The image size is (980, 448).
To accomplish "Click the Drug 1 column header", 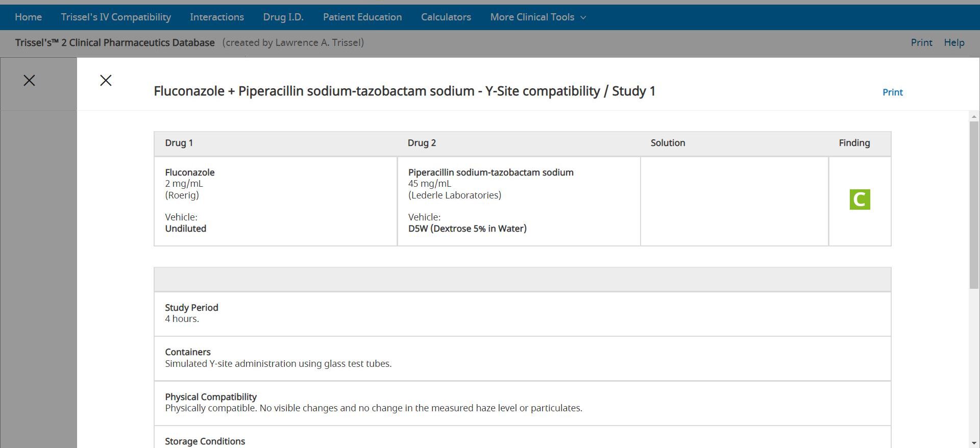I will pos(179,143).
